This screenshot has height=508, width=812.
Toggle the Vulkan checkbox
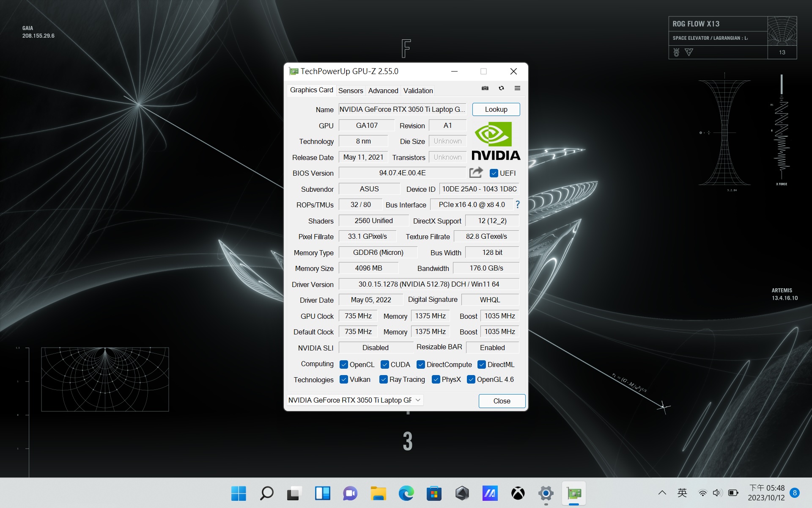click(x=344, y=379)
